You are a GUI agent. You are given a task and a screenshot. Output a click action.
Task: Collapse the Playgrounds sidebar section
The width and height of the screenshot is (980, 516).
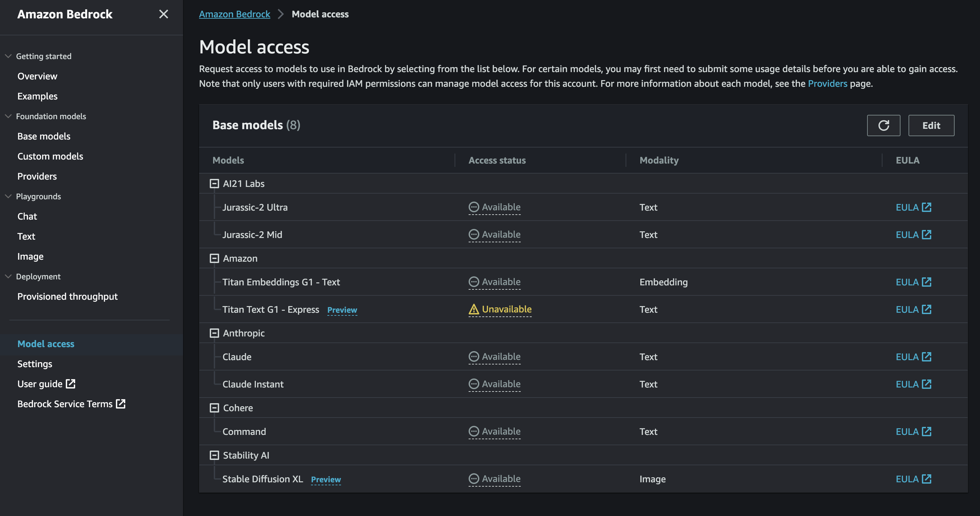[8, 196]
